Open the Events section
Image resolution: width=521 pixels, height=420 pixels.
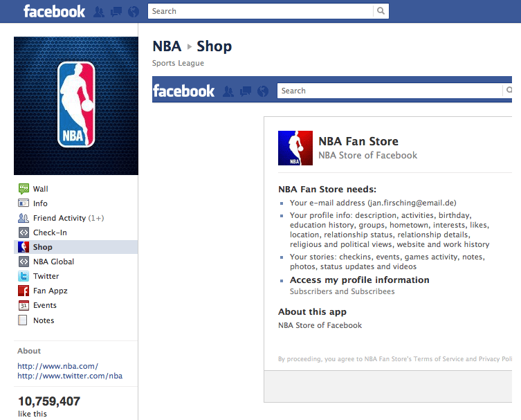45,305
